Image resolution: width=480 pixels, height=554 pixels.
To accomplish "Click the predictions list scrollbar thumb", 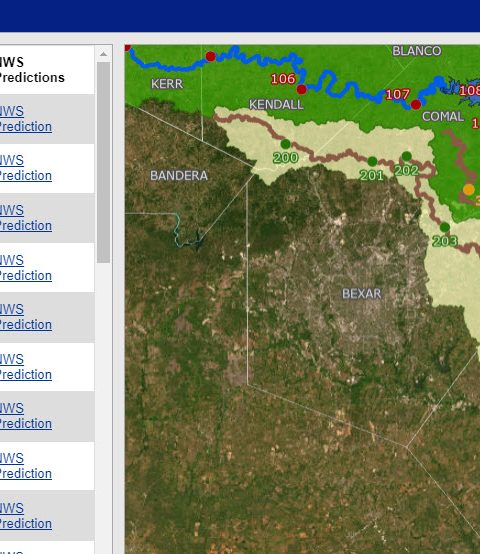I will [103, 163].
